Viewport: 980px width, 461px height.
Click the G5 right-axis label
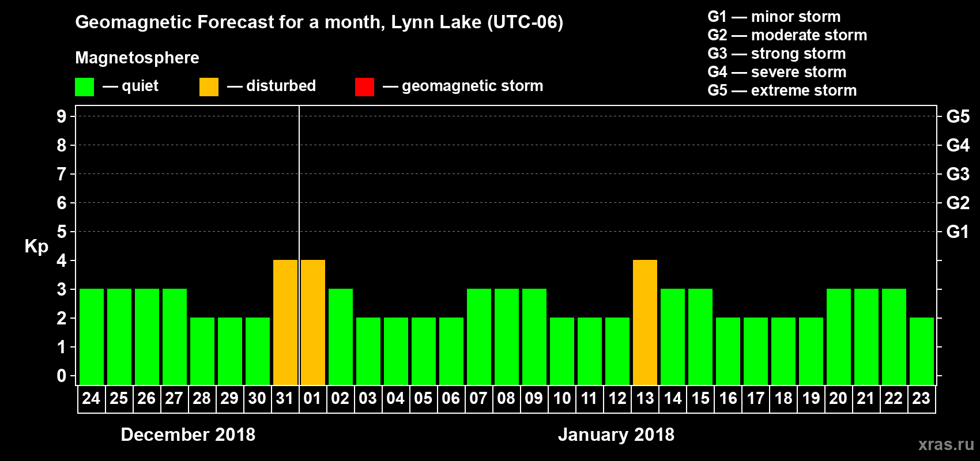pos(958,116)
